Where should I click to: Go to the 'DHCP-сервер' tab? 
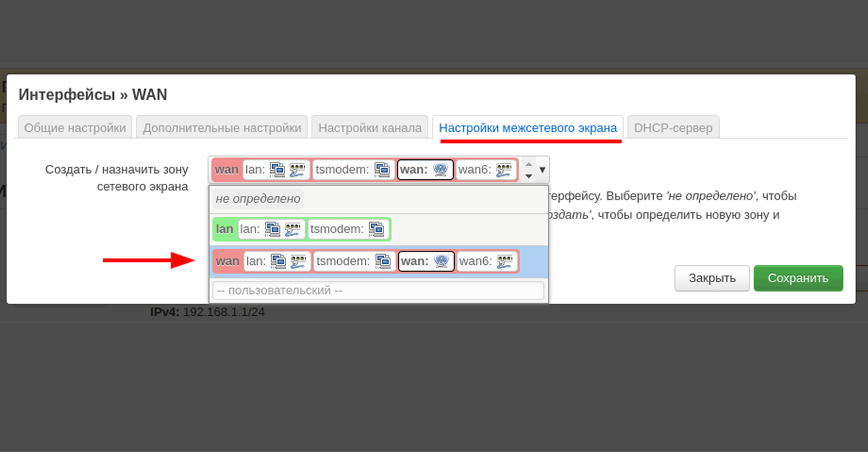673,128
